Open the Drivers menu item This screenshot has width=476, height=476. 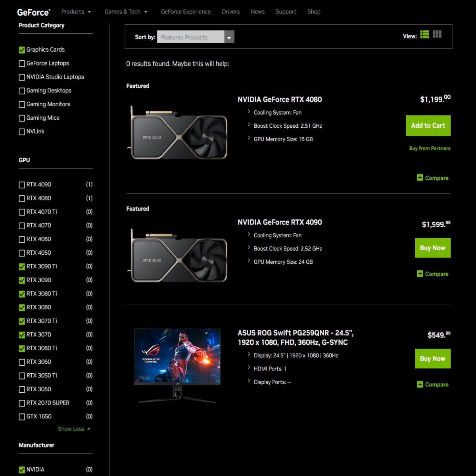[x=230, y=12]
